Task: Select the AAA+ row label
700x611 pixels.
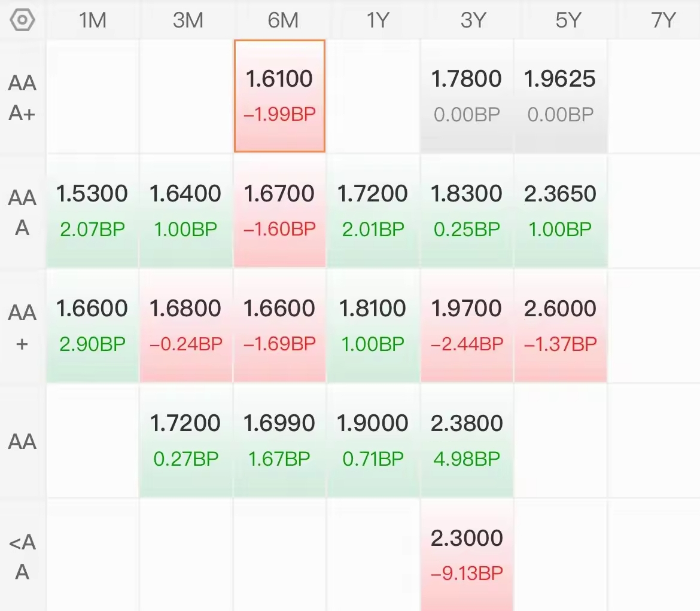Action: click(22, 97)
